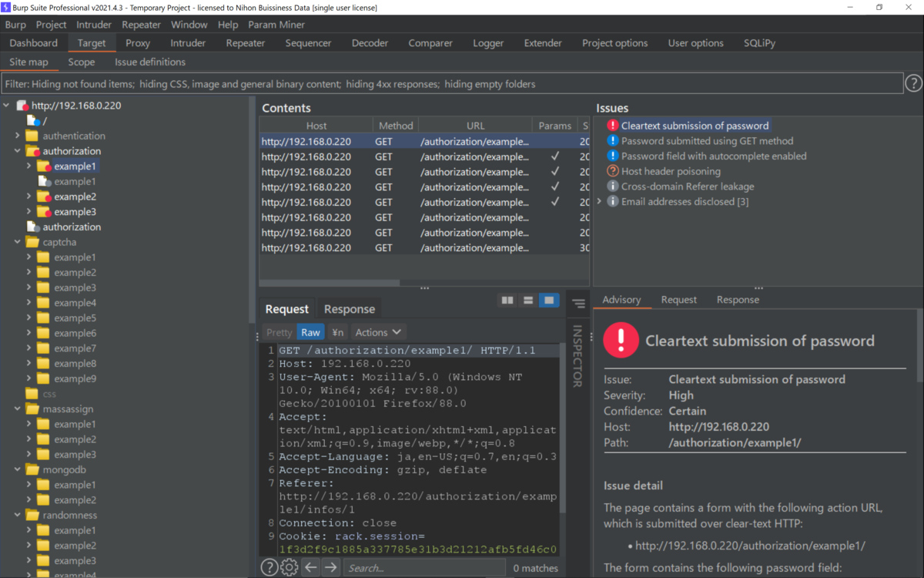Viewport: 924px width, 578px height.
Task: Select the randomness folder
Action: [x=69, y=515]
